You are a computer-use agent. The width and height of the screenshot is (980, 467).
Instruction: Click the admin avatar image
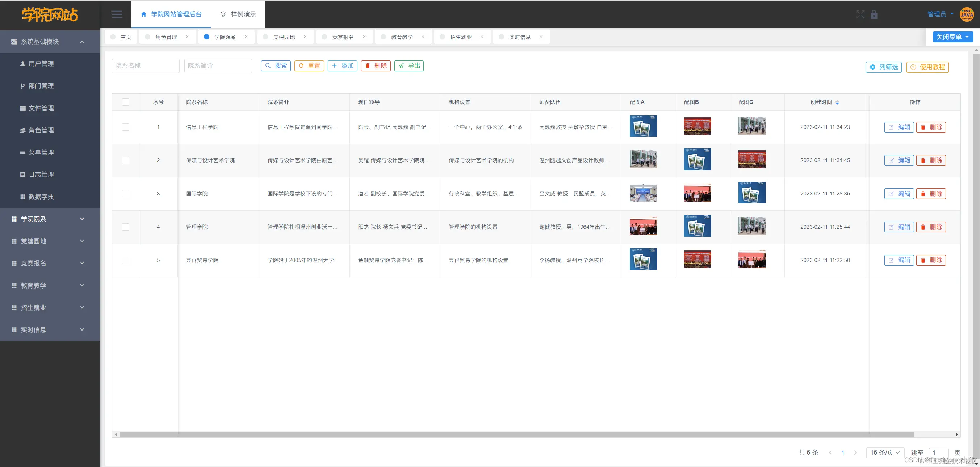(x=967, y=14)
